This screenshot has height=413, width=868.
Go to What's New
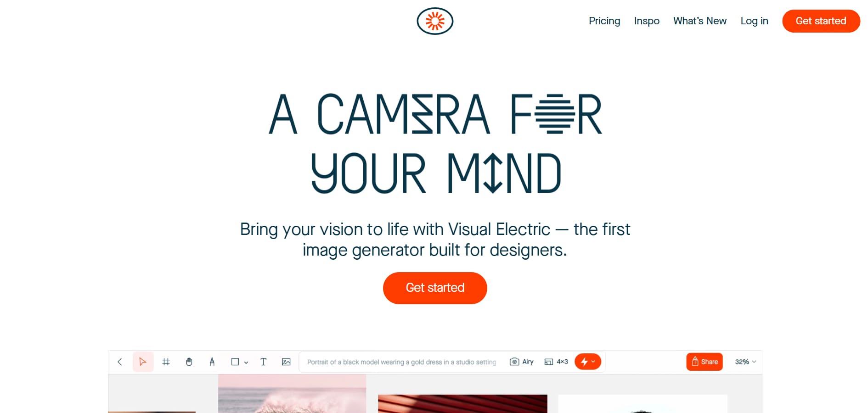point(700,21)
